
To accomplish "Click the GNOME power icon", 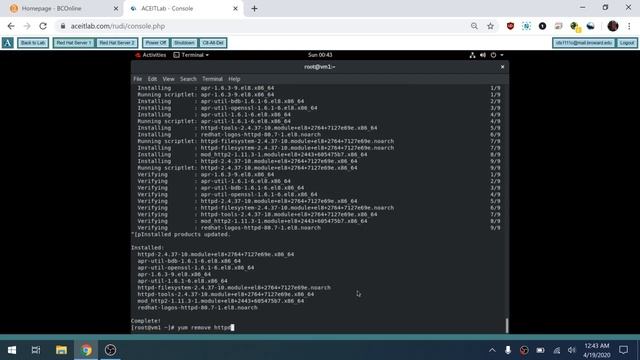I will 493,55.
